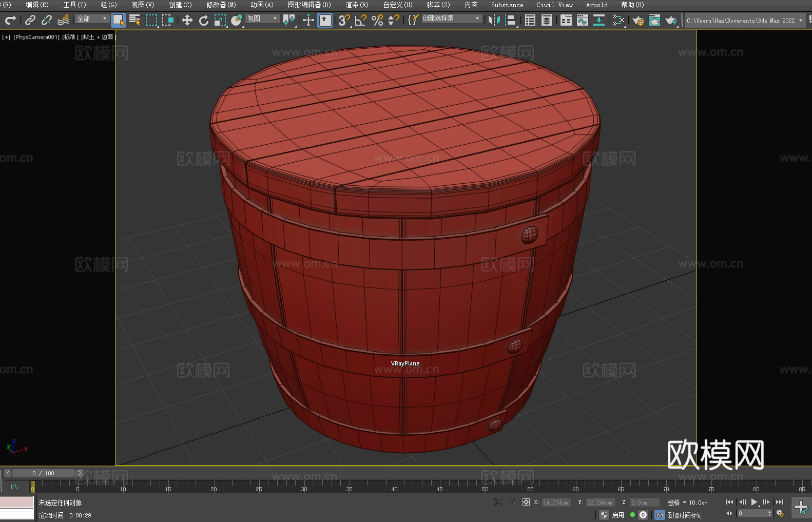Click the Set Keys plus button
Image resolution: width=812 pixels, height=522 pixels.
tap(801, 508)
